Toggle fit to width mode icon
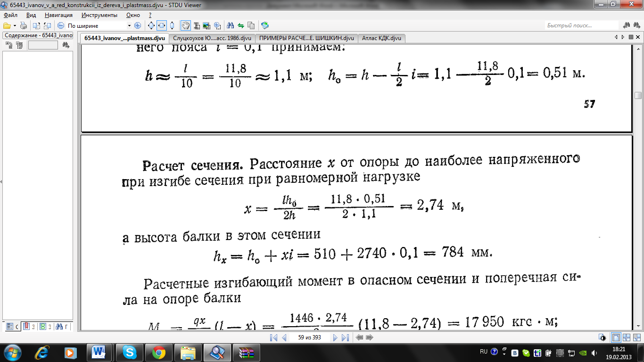This screenshot has height=362, width=644. coord(162,25)
